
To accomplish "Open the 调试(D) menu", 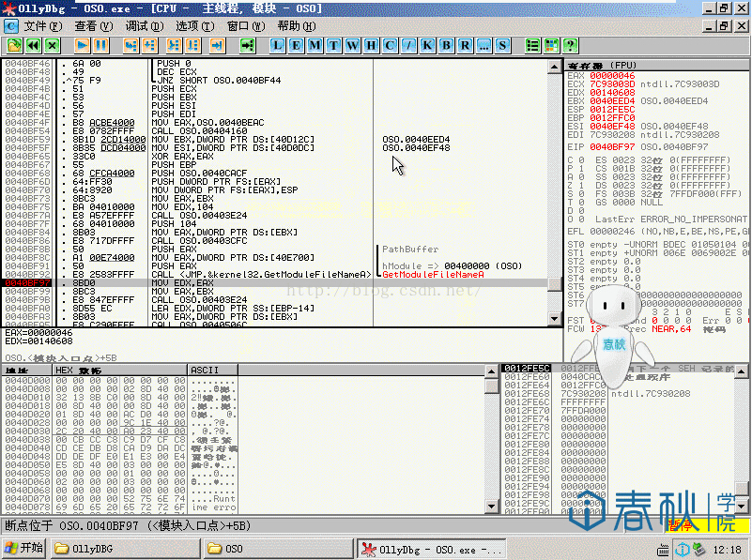I will tap(145, 26).
